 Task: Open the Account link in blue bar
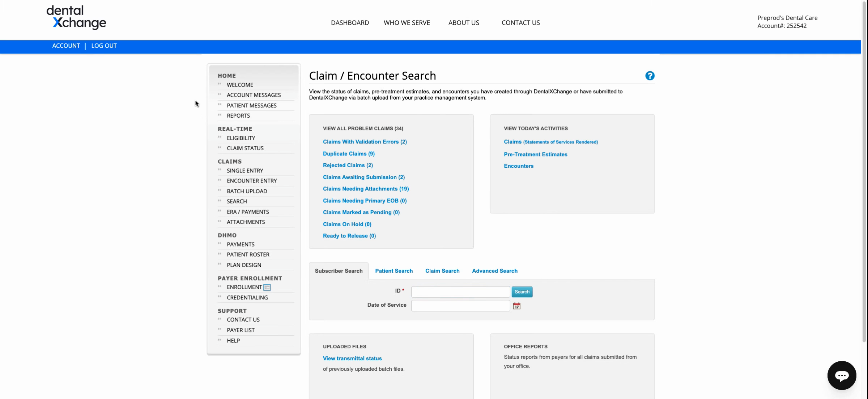[66, 46]
